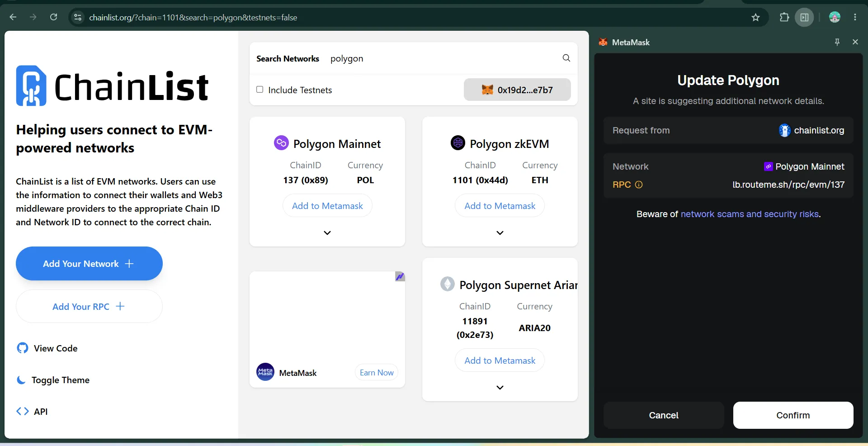Click the moon icon for theme
This screenshot has height=446, width=868.
[21, 380]
